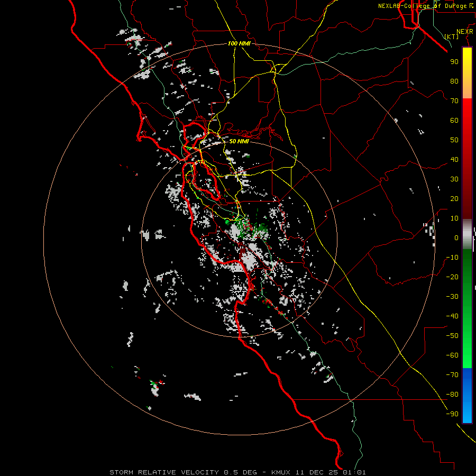476x476 pixels.
Task: Pick the green segment of the color bar
Action: (x=467, y=308)
